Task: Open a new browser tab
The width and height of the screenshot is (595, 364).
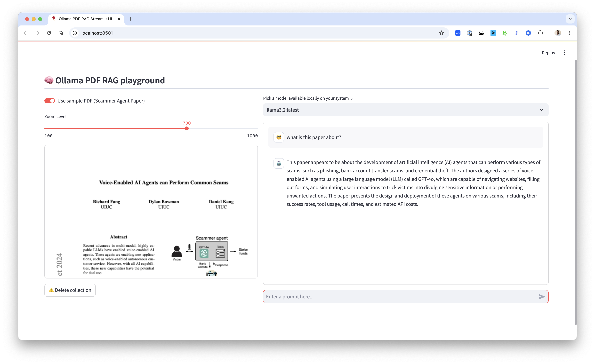Action: point(131,19)
